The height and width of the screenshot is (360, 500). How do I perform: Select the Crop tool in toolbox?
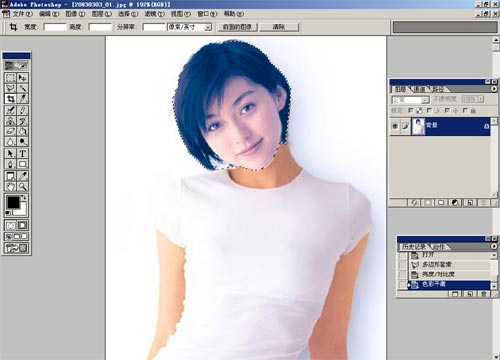click(x=11, y=99)
